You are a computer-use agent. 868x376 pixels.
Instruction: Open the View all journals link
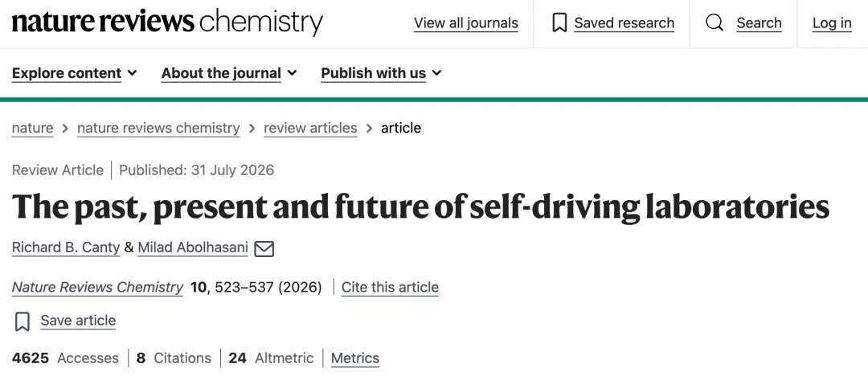click(466, 23)
